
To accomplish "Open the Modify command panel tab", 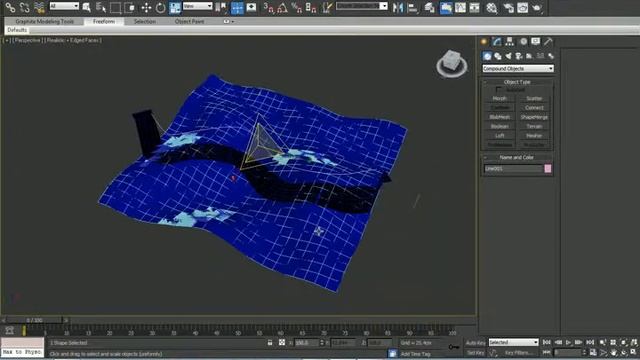I will 497,41.
